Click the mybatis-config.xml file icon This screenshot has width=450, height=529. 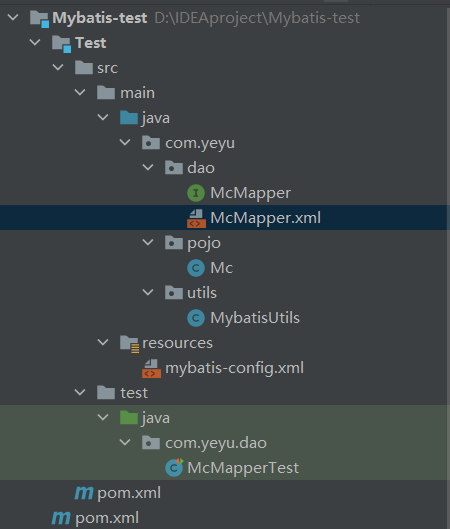[151, 368]
